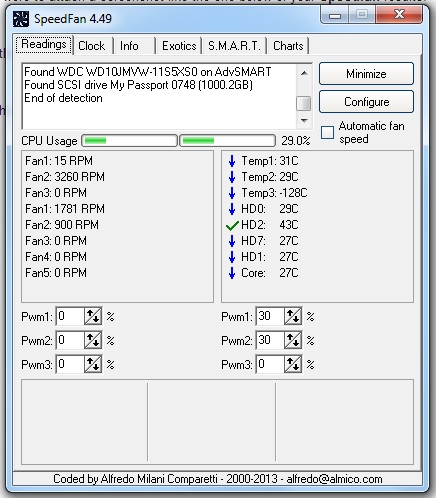Click the 'Fan1: 1781 RPM' reading
The image size is (436, 498).
(x=65, y=209)
